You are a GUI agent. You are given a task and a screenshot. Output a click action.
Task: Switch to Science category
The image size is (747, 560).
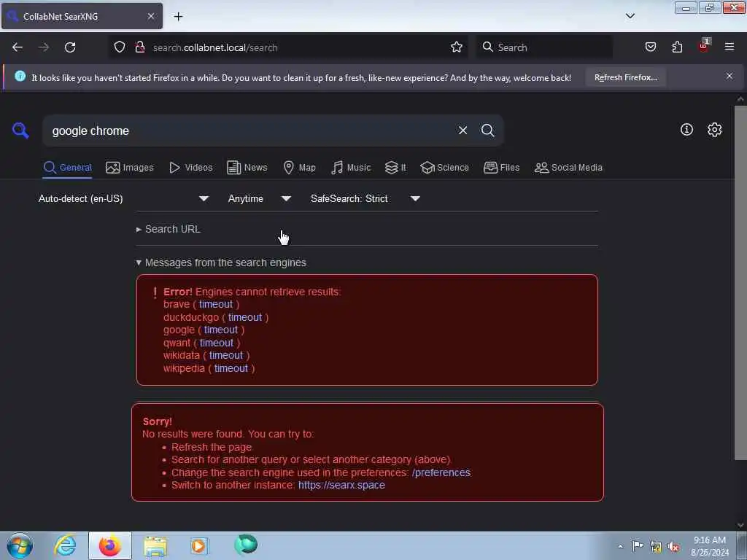(x=444, y=168)
